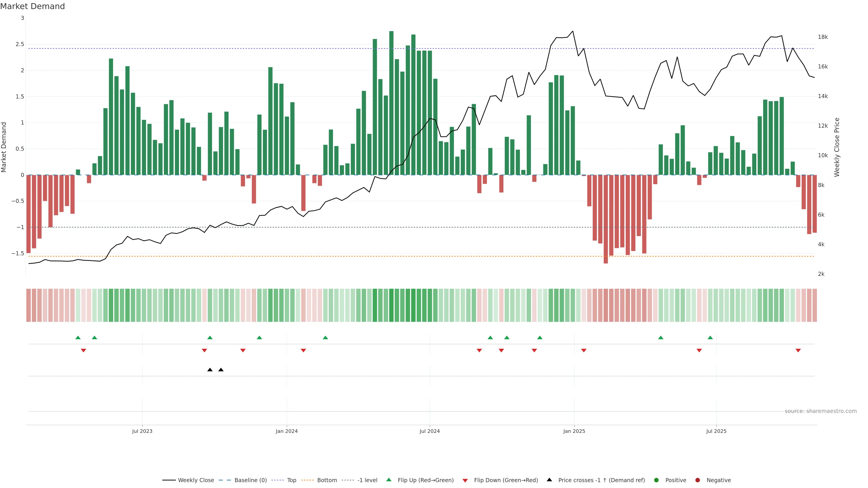The image size is (868, 488).
Task: Click the red Negative dot in the legend
Action: (698, 480)
